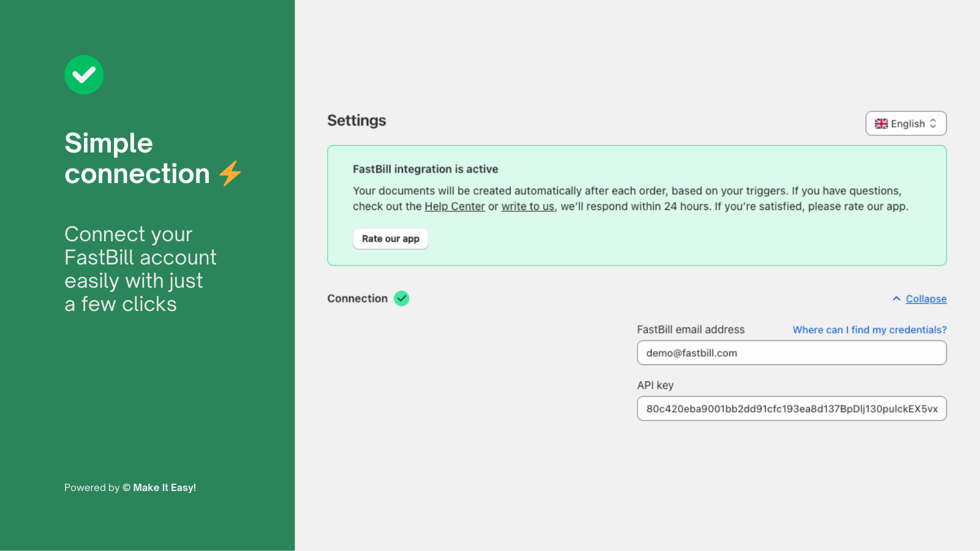Click the API key label

click(x=655, y=385)
